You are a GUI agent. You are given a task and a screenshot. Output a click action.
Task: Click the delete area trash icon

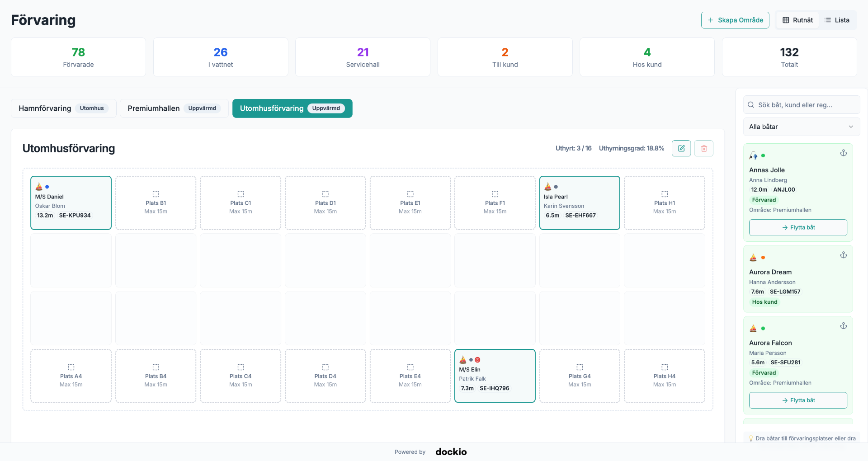[704, 148]
